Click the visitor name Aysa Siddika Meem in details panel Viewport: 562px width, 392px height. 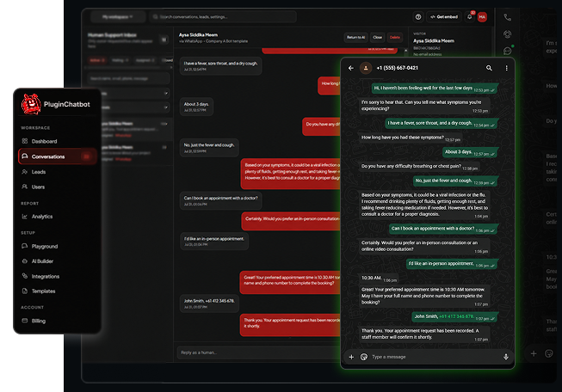point(434,40)
